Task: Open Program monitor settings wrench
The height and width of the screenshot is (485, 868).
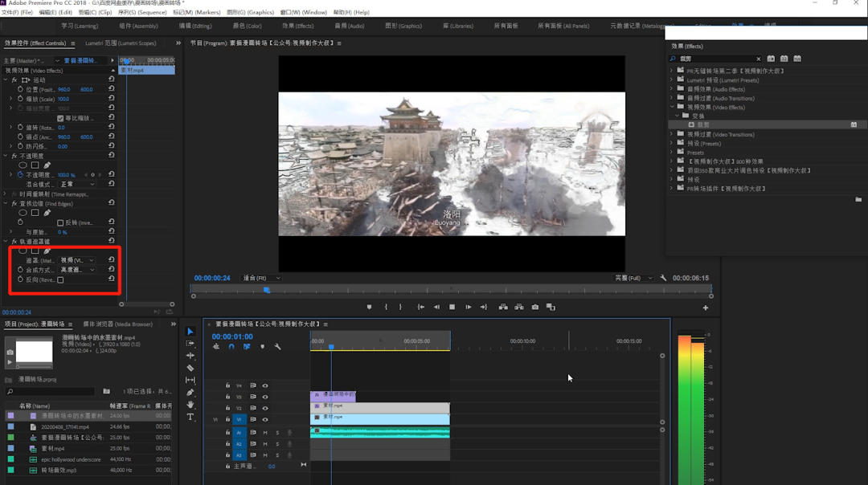Action: pos(663,278)
